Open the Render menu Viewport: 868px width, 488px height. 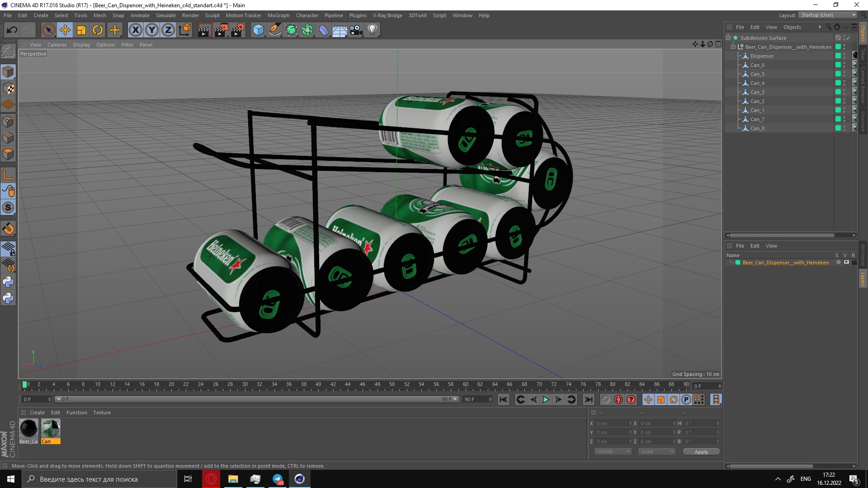tap(190, 15)
